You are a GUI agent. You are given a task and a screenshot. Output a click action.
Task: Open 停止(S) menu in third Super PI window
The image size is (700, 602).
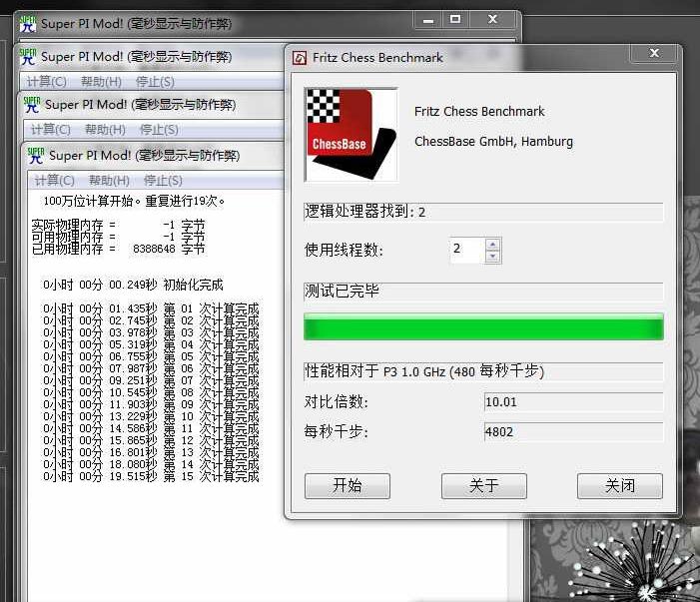tap(159, 130)
